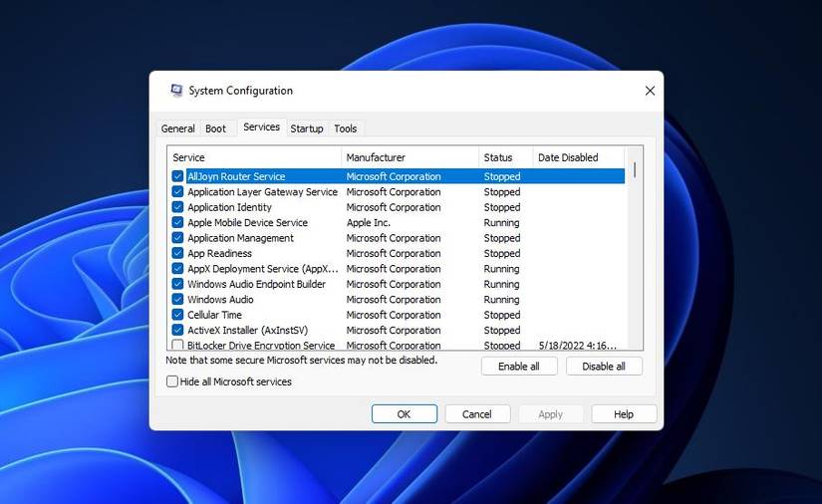Uncheck the App Readiness checkbox

point(177,254)
